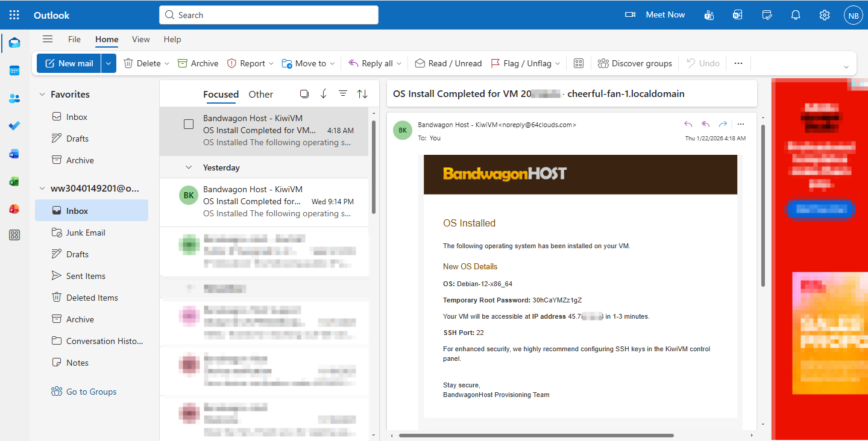Open the To Do checkmark icon
The width and height of the screenshot is (868, 441).
click(14, 126)
